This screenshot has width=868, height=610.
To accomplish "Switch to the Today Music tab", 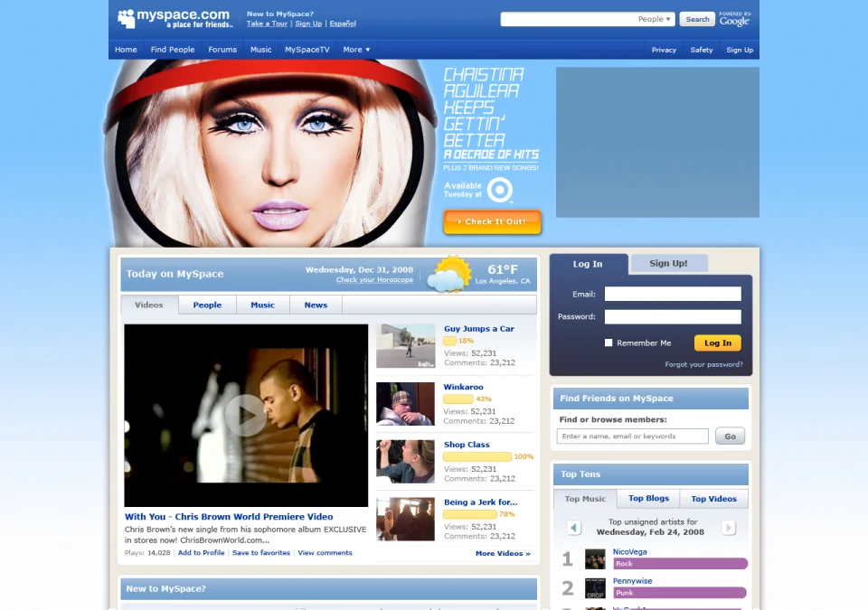I will coord(262,305).
